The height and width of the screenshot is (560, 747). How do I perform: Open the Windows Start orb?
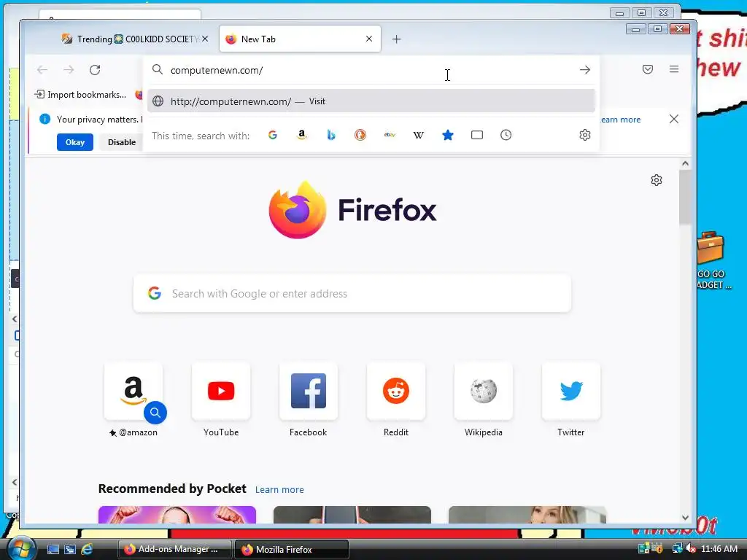(20, 549)
